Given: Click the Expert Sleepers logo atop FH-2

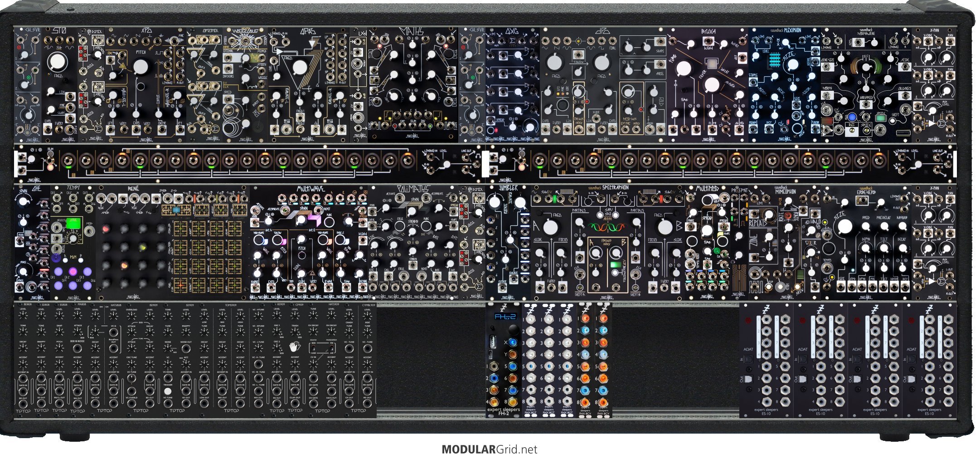Looking at the screenshot, I should pos(504,308).
